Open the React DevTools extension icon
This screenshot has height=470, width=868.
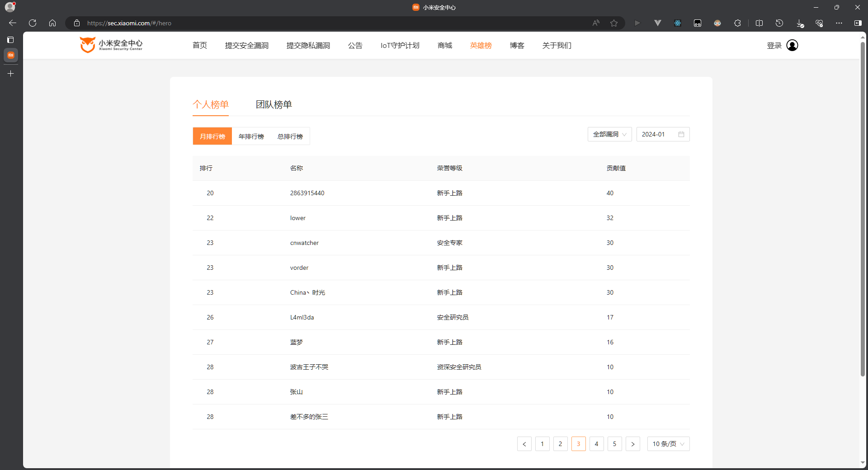[678, 23]
